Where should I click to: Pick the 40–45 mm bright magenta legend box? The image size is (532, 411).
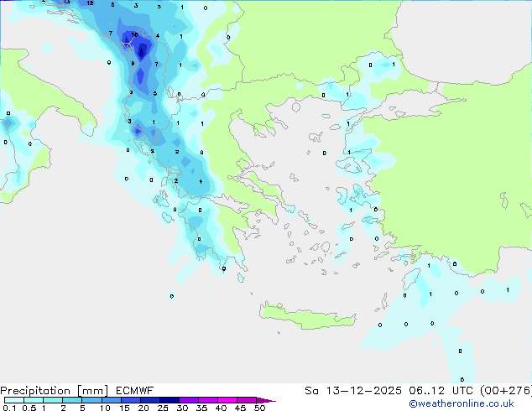(227, 400)
